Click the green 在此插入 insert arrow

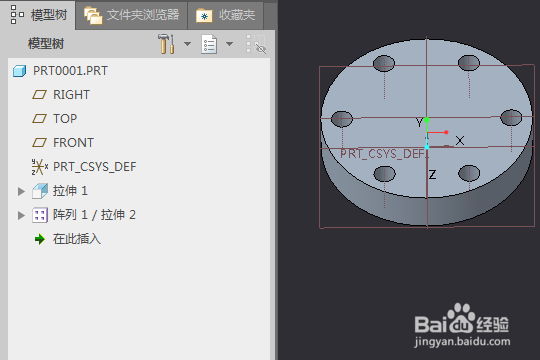[x=40, y=239]
